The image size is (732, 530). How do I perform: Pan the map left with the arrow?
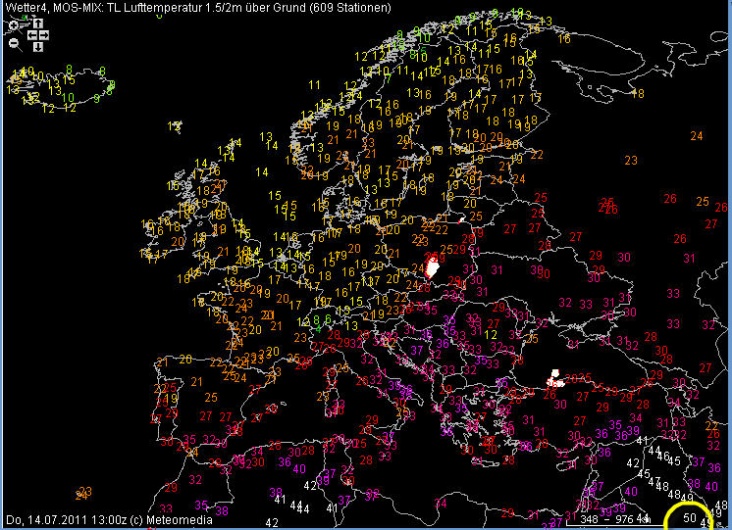coord(32,35)
